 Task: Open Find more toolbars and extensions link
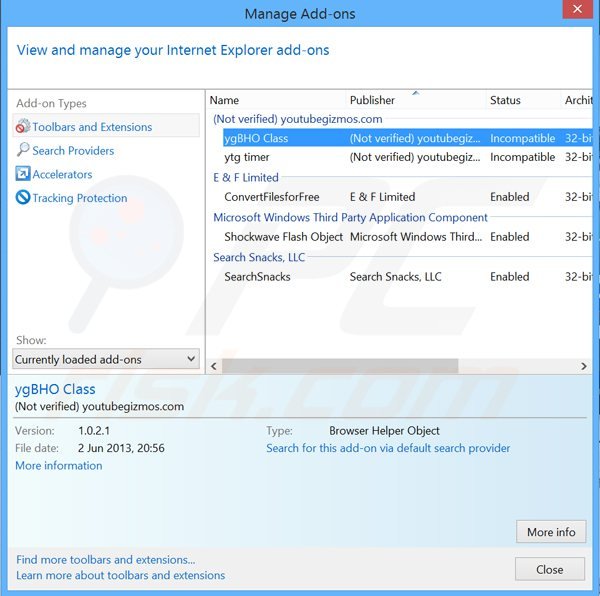[x=106, y=560]
